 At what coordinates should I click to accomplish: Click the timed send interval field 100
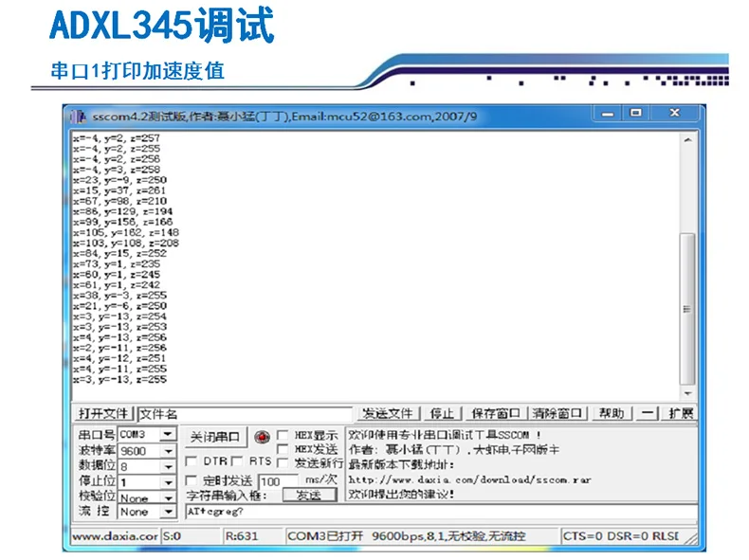coord(278,481)
